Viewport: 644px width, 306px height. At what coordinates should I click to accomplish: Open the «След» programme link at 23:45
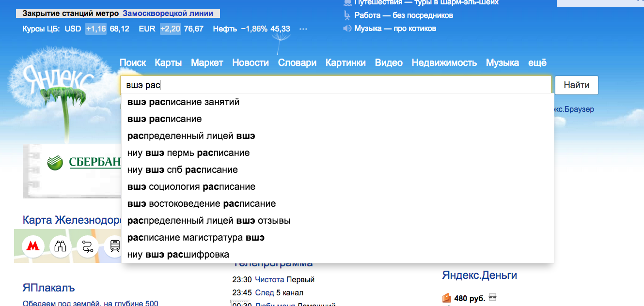(265, 292)
